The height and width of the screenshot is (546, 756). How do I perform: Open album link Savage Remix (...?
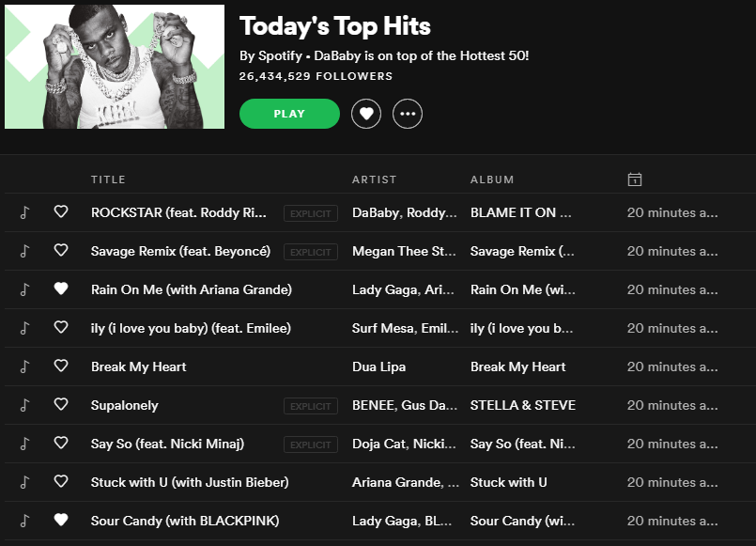click(522, 251)
